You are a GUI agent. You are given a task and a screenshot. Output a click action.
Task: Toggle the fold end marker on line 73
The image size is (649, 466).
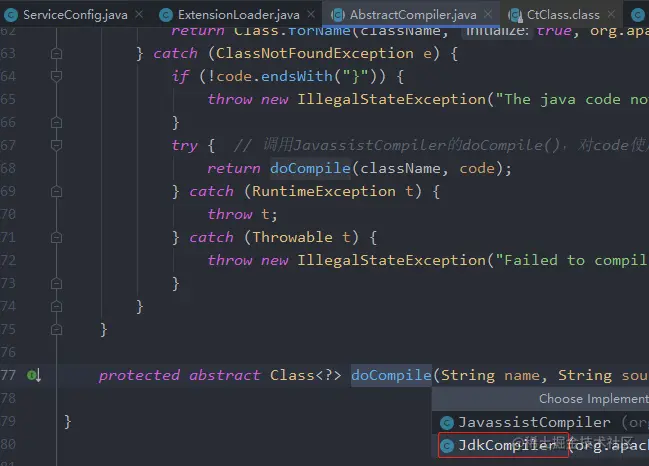point(56,283)
